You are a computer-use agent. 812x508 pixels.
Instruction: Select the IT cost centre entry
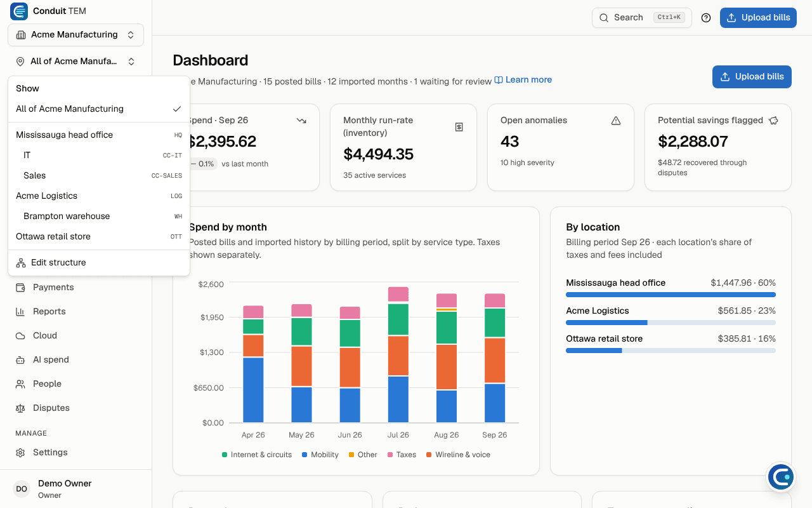(99, 155)
